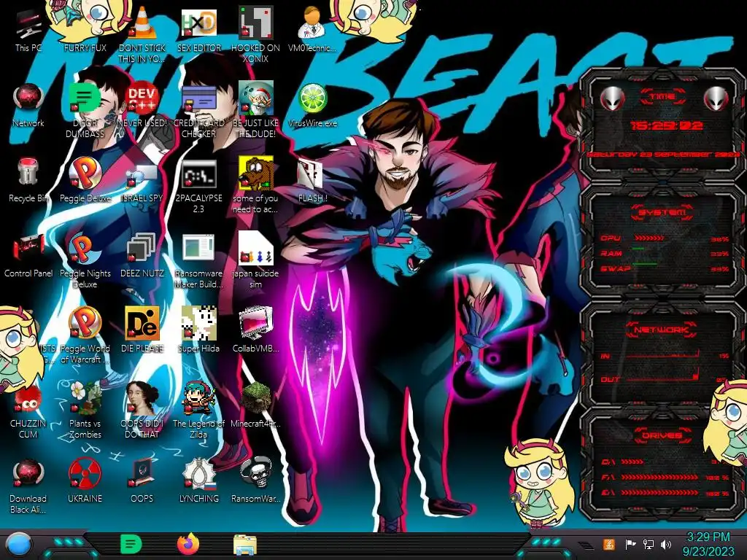Click the F:\ drive usage bar
Screen dimensions: 747x560
660,477
